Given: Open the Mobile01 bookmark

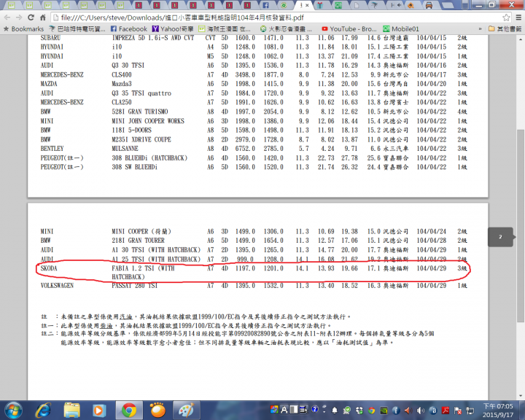Looking at the screenshot, I should click(401, 29).
